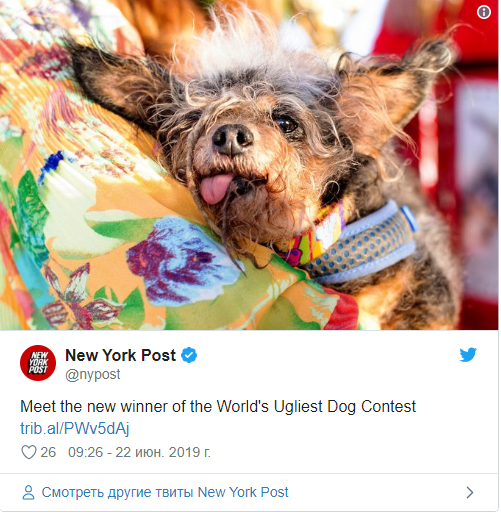
Task: Click the dog's blue dotted collar in the photo
Action: pyautogui.click(x=362, y=245)
